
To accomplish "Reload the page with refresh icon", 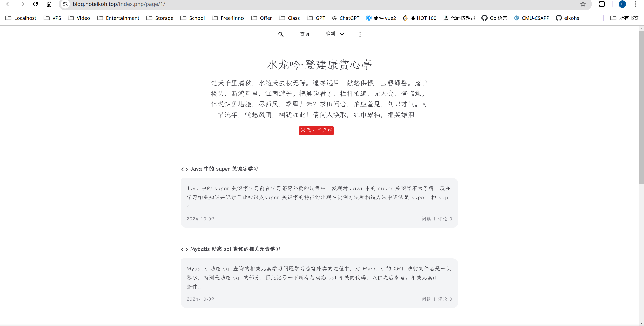I will pos(35,4).
